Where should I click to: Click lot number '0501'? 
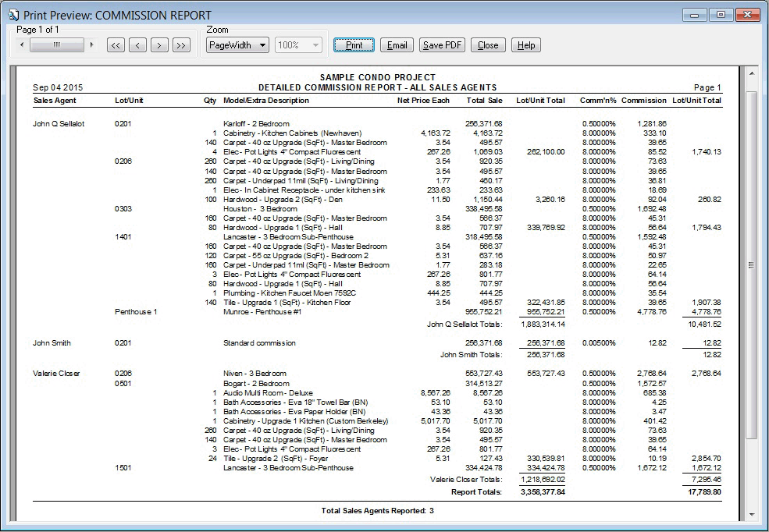123,384
